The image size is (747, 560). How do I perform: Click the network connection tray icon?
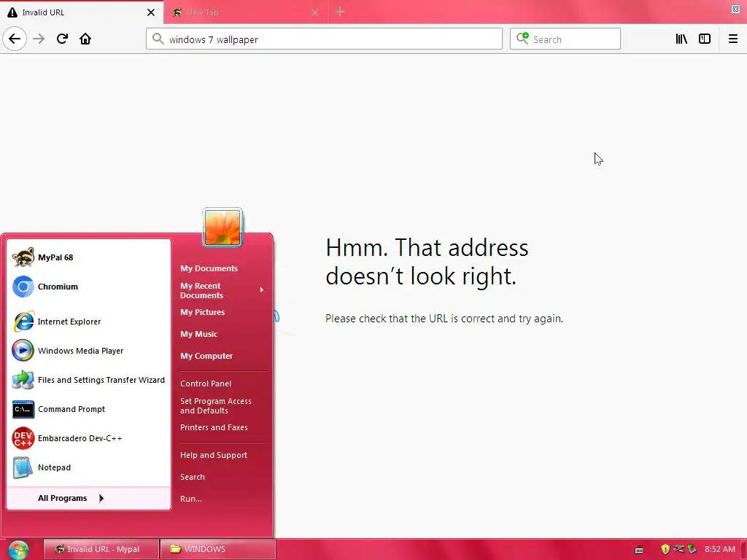pos(678,549)
